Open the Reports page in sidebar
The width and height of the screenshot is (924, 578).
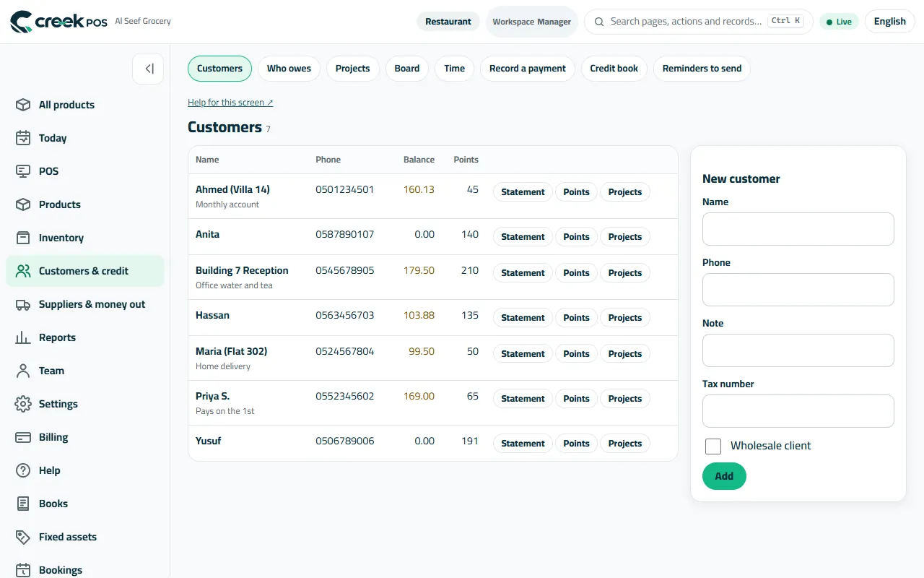click(x=85, y=337)
